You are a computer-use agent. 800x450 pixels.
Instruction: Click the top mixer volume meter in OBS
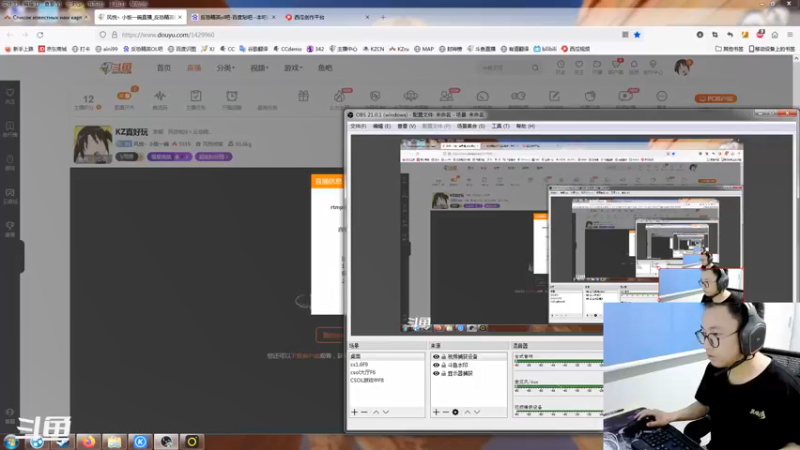tap(559, 362)
